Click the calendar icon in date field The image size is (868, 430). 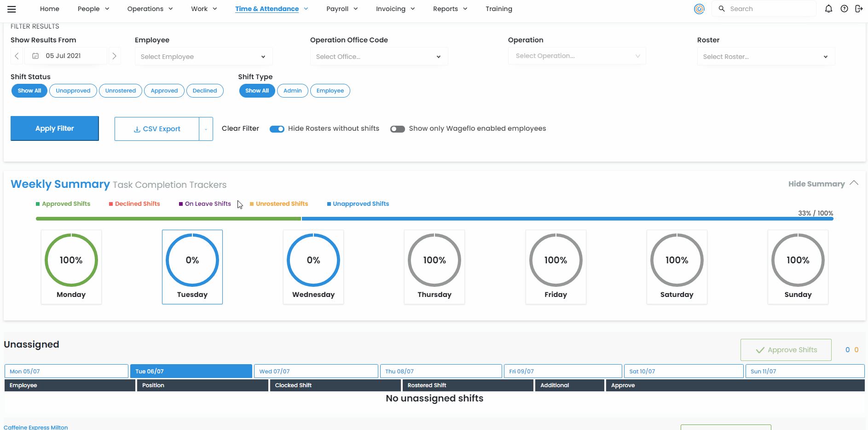click(35, 56)
